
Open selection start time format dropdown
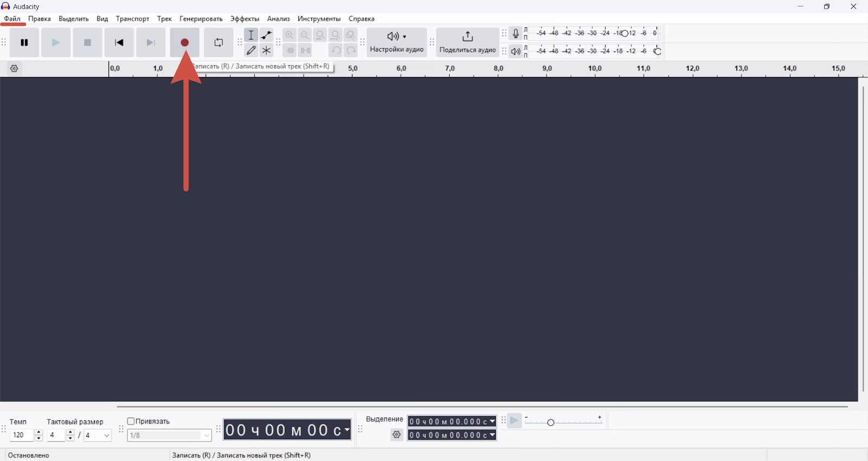(x=493, y=421)
